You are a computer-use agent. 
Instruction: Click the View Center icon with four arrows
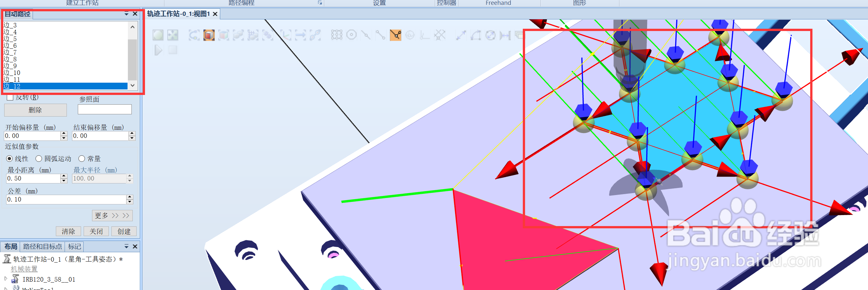click(172, 35)
